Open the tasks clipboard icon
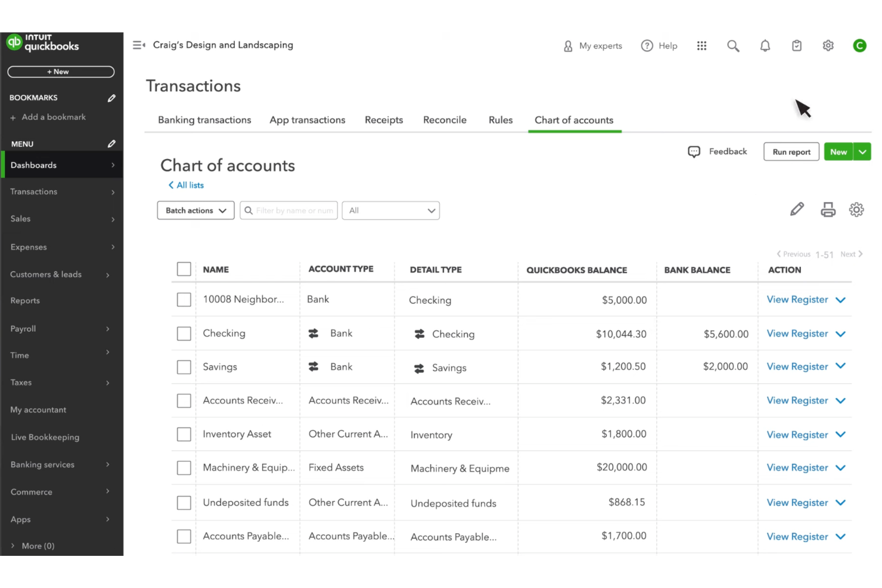 [x=797, y=45]
